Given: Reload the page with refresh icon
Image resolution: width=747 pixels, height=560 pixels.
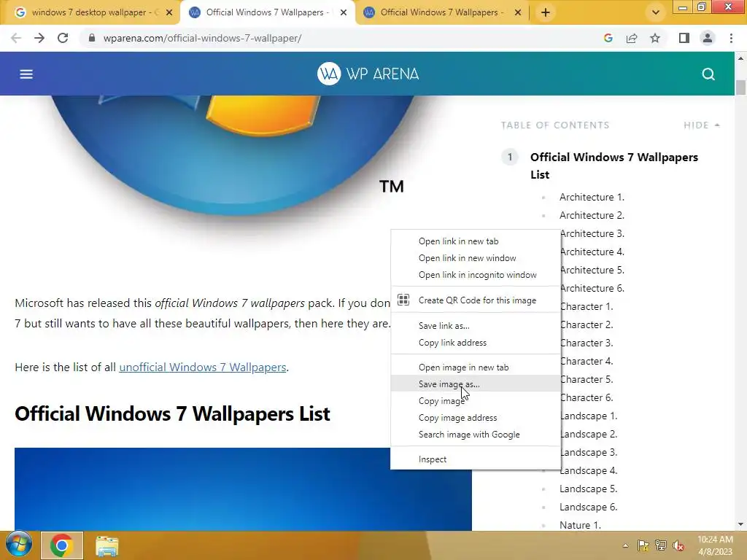Looking at the screenshot, I should click(x=63, y=38).
